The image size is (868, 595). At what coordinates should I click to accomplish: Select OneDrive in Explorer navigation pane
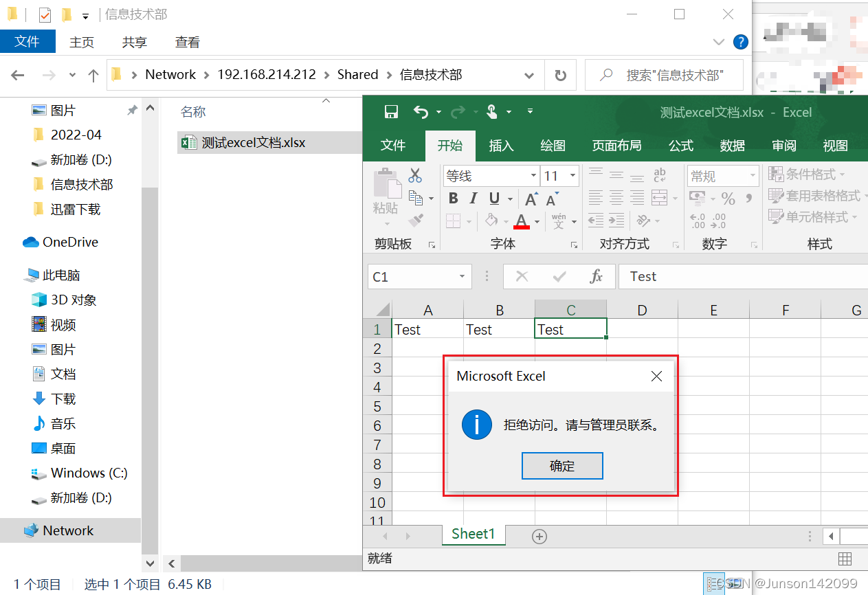coord(70,242)
